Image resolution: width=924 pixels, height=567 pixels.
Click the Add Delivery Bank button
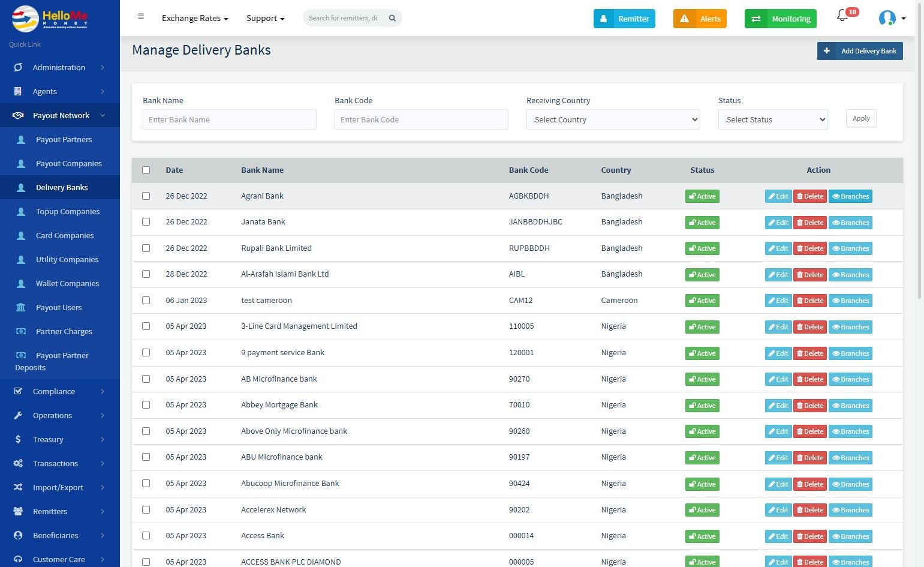[860, 51]
